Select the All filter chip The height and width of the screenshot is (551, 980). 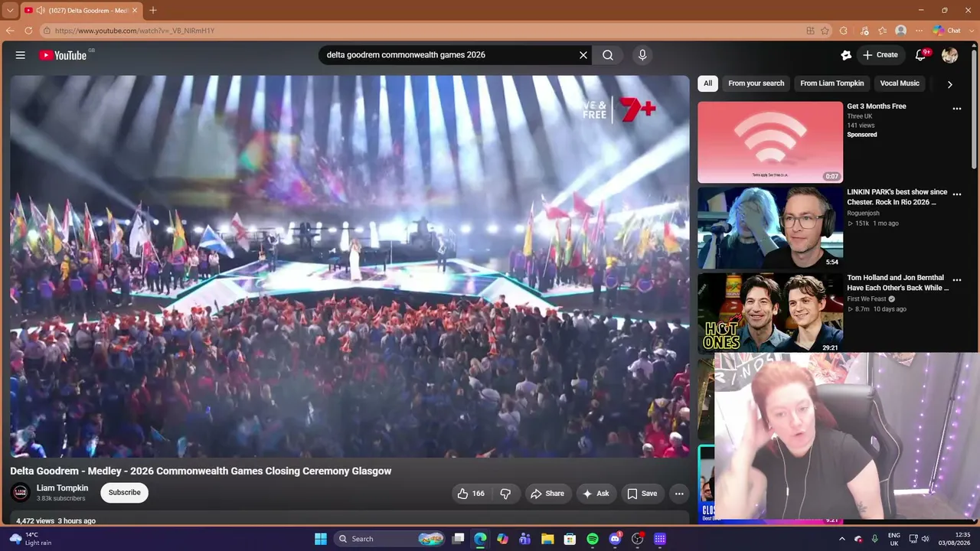coord(707,83)
